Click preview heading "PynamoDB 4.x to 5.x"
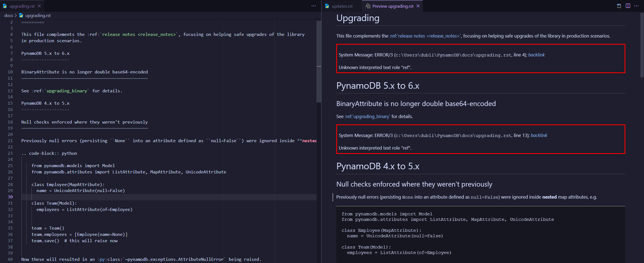This screenshot has height=263, width=644. click(x=378, y=166)
